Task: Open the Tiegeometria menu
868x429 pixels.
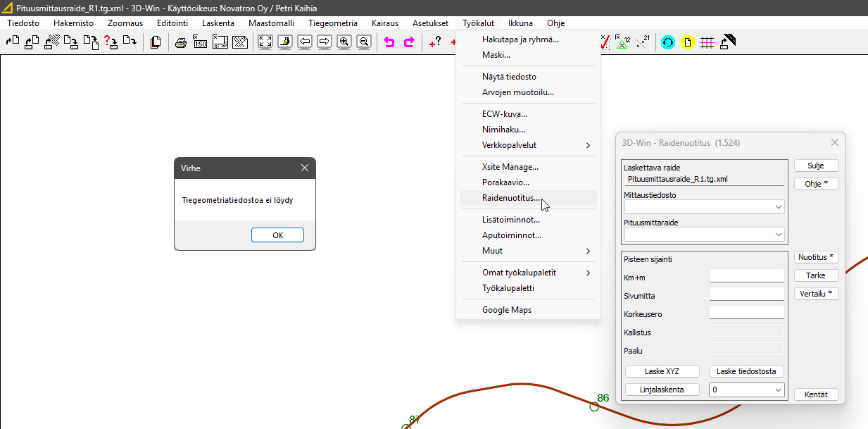Action: [333, 23]
